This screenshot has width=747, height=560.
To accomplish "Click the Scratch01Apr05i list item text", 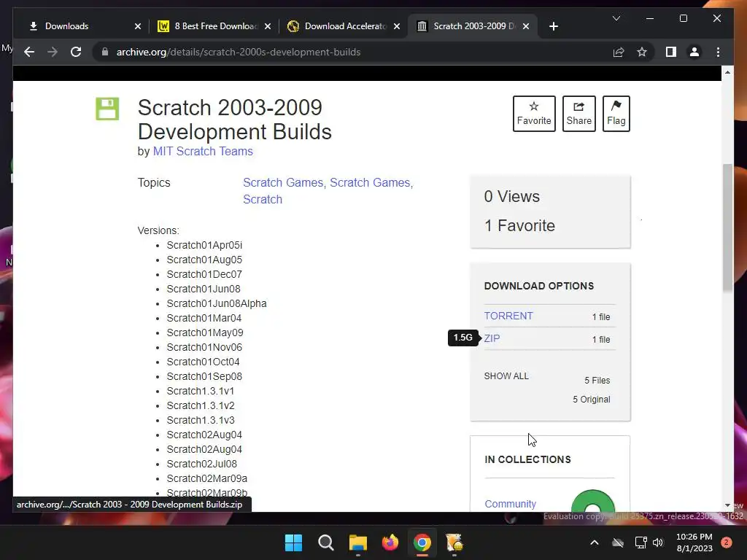I will 204,245.
